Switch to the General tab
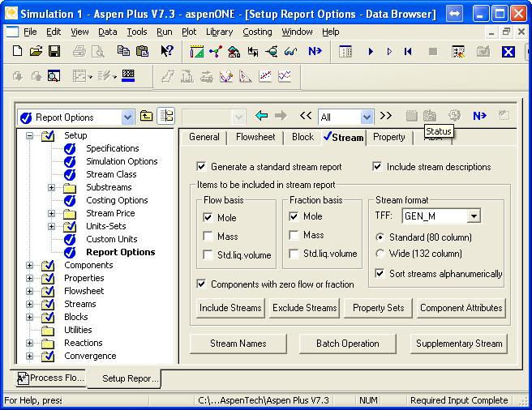This screenshot has height=410, width=532. (204, 137)
